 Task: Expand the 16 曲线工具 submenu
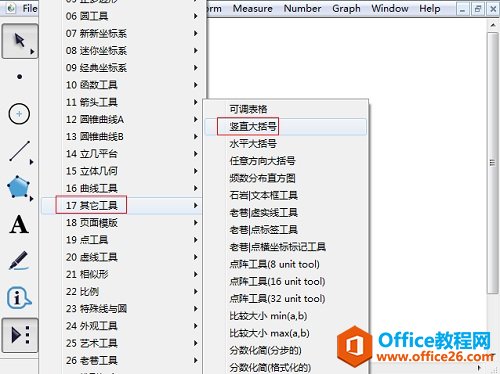point(121,188)
